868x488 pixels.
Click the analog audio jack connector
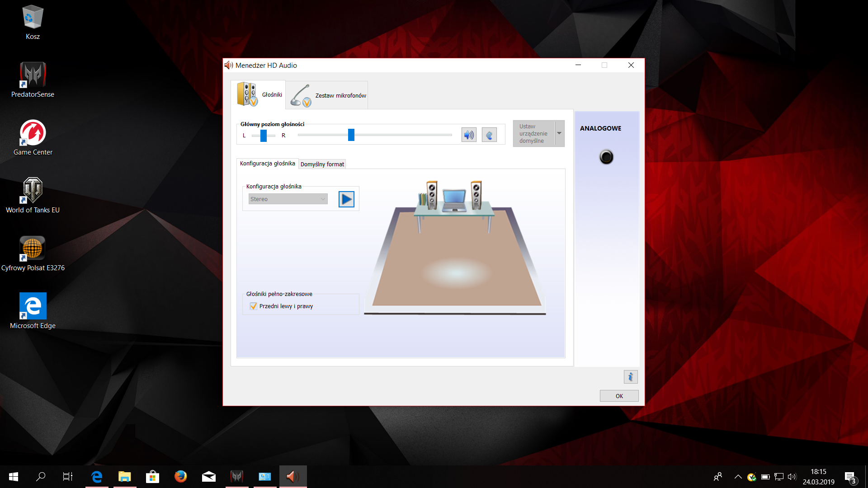[x=606, y=157]
